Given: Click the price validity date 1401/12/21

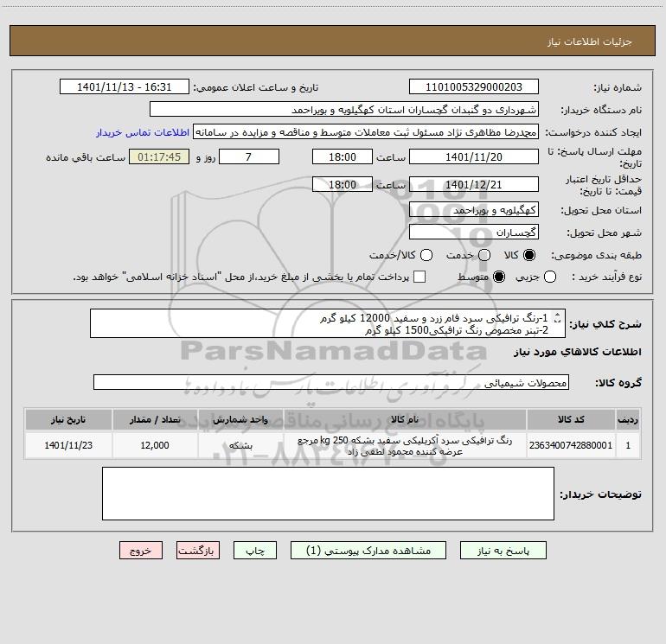Looking at the screenshot, I should [x=474, y=184].
